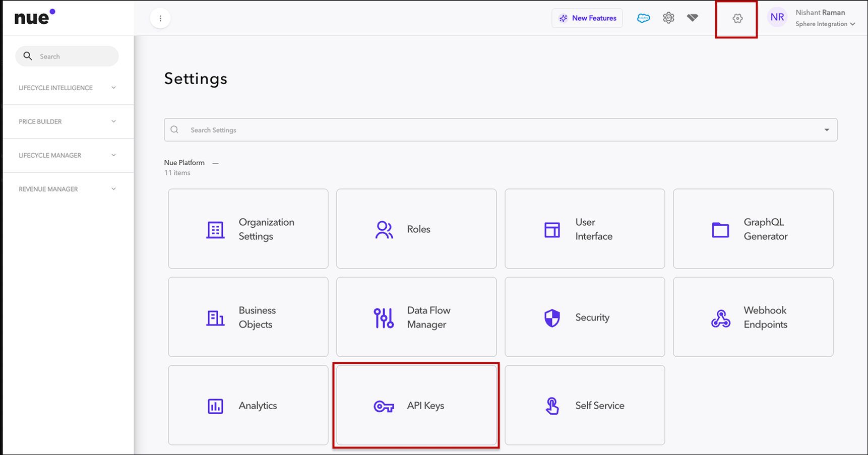
Task: Collapse the Nue Platform section
Action: (x=215, y=163)
